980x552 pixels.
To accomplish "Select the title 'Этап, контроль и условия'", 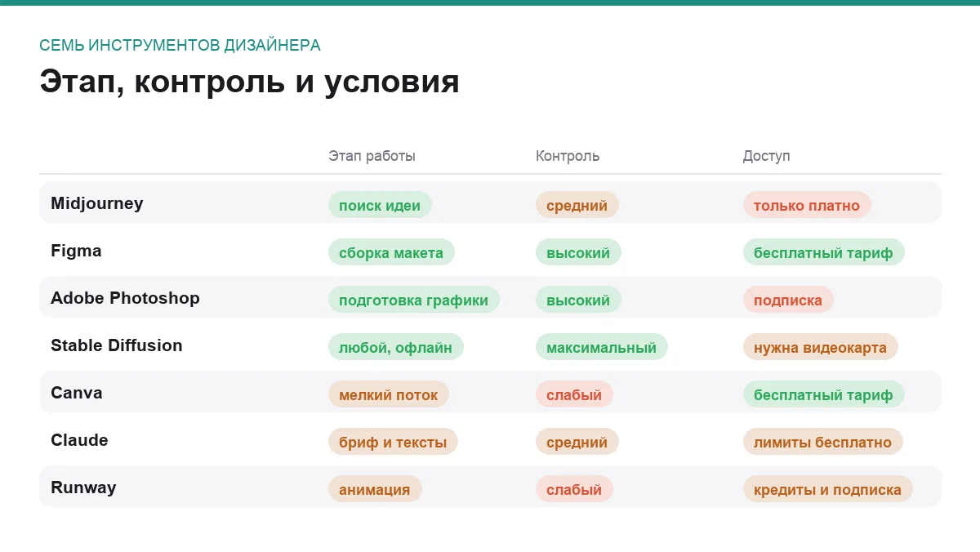I will coord(249,82).
